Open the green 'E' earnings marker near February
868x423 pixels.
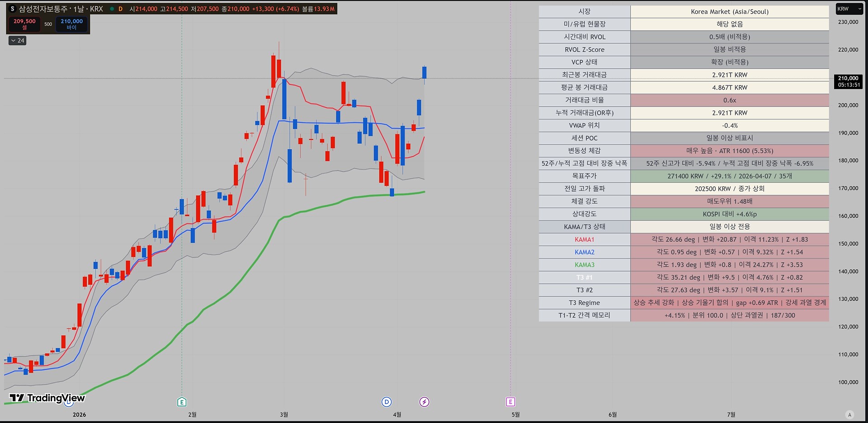(x=182, y=402)
